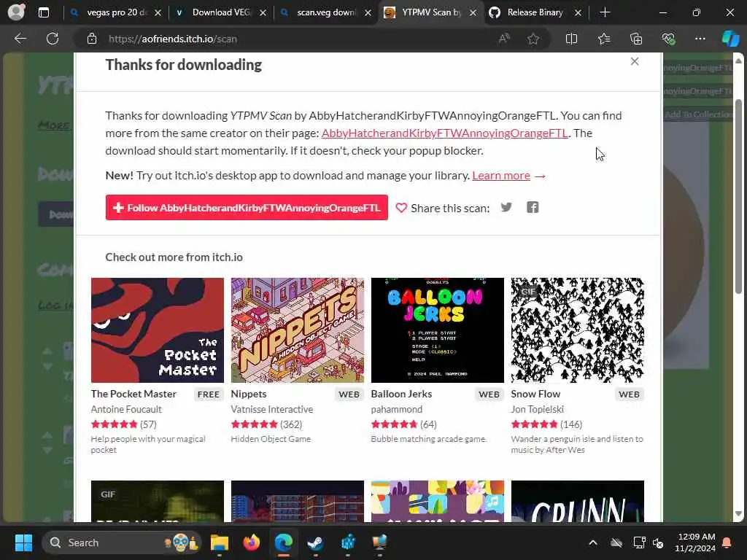
Task: Open File Explorer from taskbar
Action: [220, 542]
